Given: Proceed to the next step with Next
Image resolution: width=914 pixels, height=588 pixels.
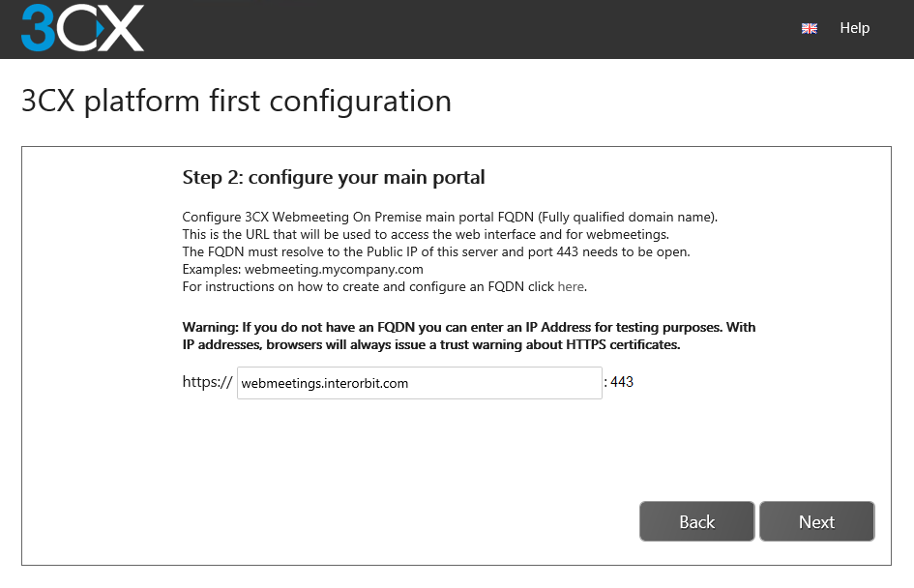Looking at the screenshot, I should 816,521.
